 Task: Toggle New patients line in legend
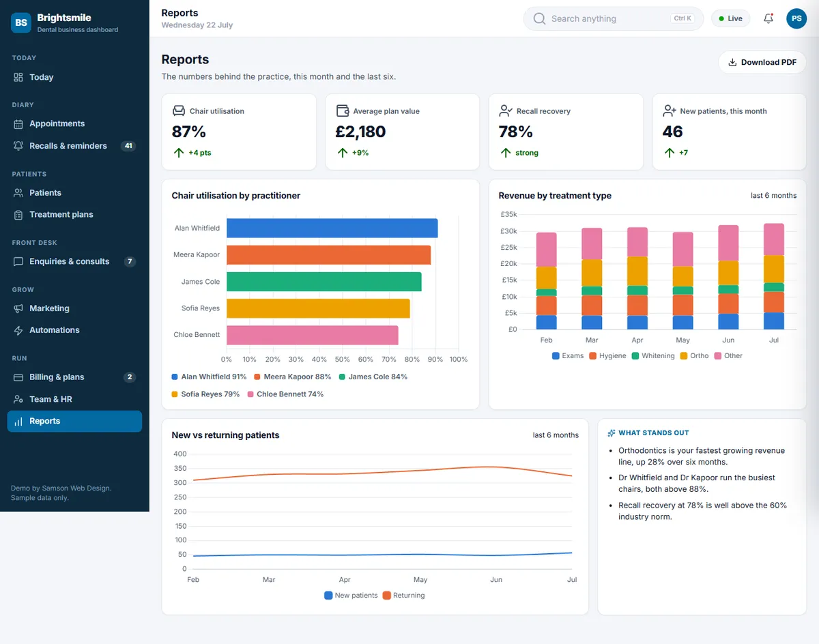click(x=351, y=596)
